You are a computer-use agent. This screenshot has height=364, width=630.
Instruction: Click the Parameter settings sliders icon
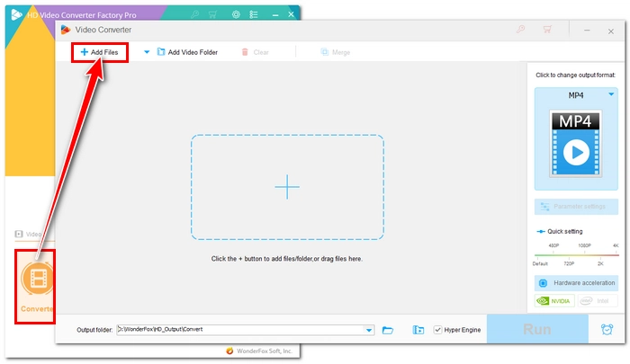point(544,207)
